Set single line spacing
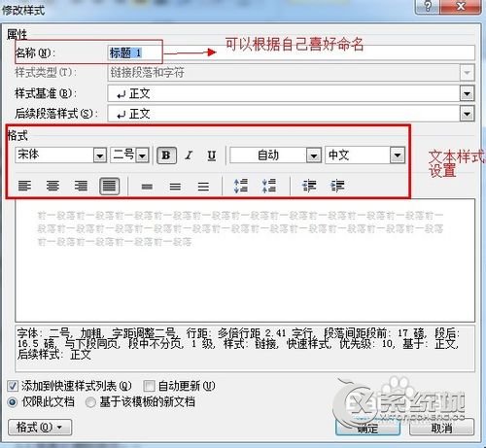 147,187
